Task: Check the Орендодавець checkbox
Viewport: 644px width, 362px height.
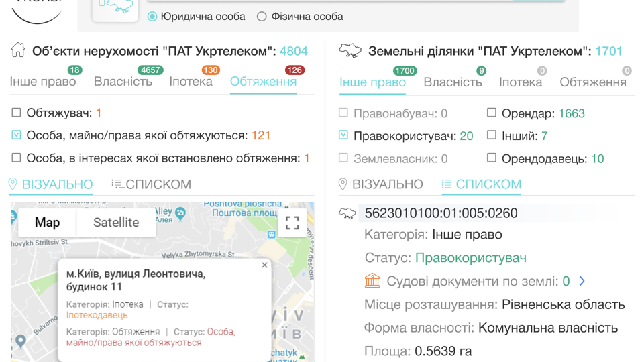Action: [x=492, y=158]
